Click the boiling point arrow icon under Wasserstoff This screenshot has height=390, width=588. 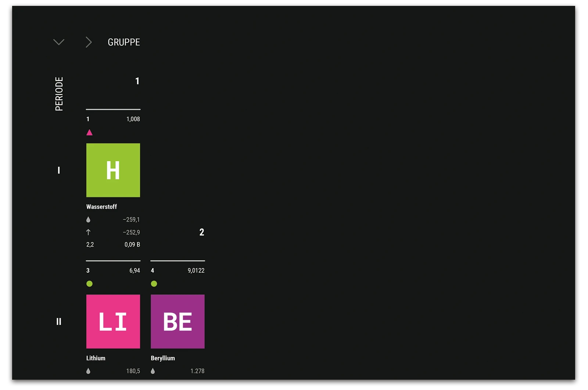coord(88,232)
